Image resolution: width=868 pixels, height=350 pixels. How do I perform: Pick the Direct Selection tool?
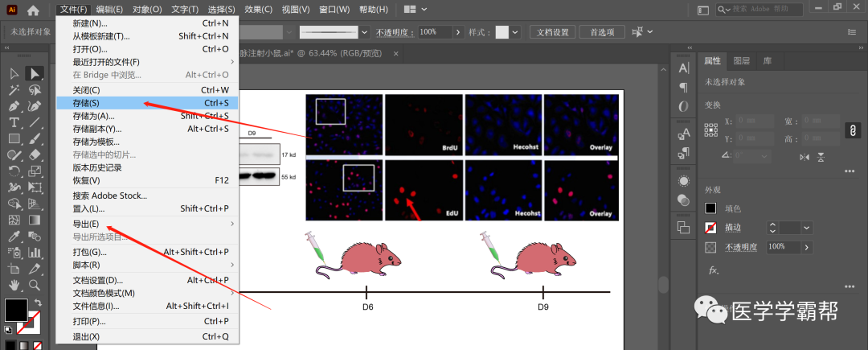(x=35, y=73)
